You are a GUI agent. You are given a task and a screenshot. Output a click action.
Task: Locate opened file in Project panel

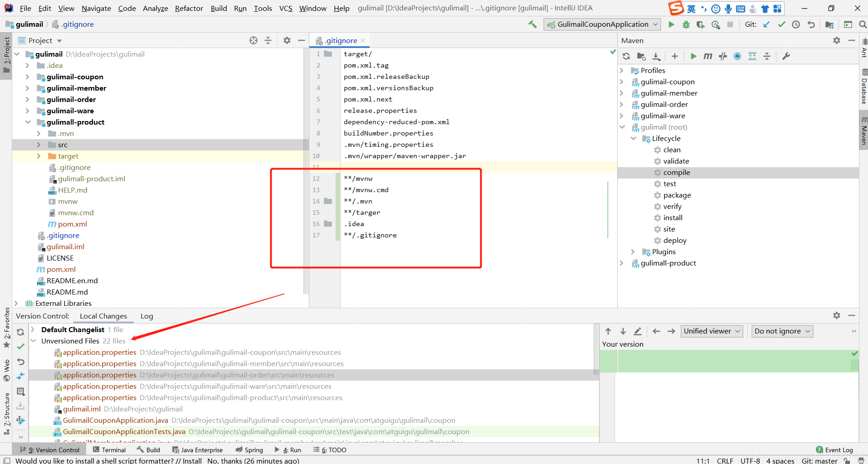(x=254, y=40)
